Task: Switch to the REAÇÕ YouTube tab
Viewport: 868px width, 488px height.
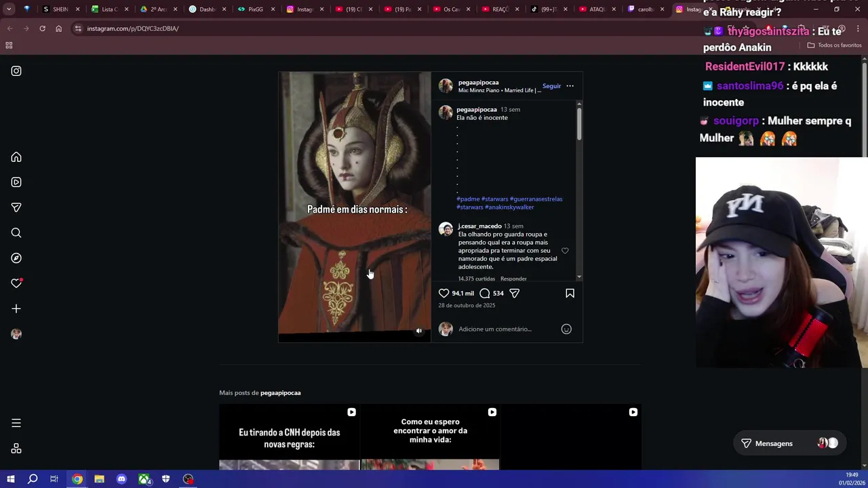Action: pos(500,9)
